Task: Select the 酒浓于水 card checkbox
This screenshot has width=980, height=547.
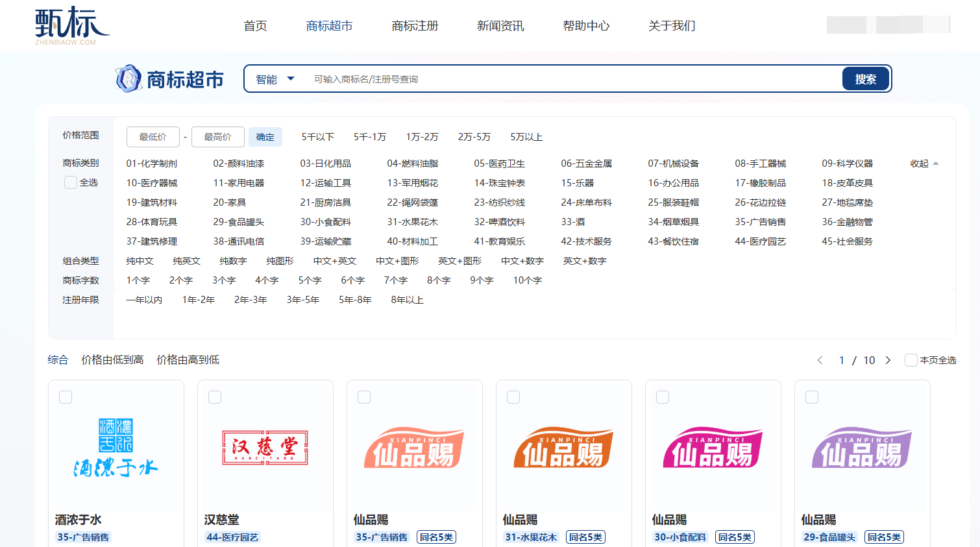Action: [x=66, y=397]
